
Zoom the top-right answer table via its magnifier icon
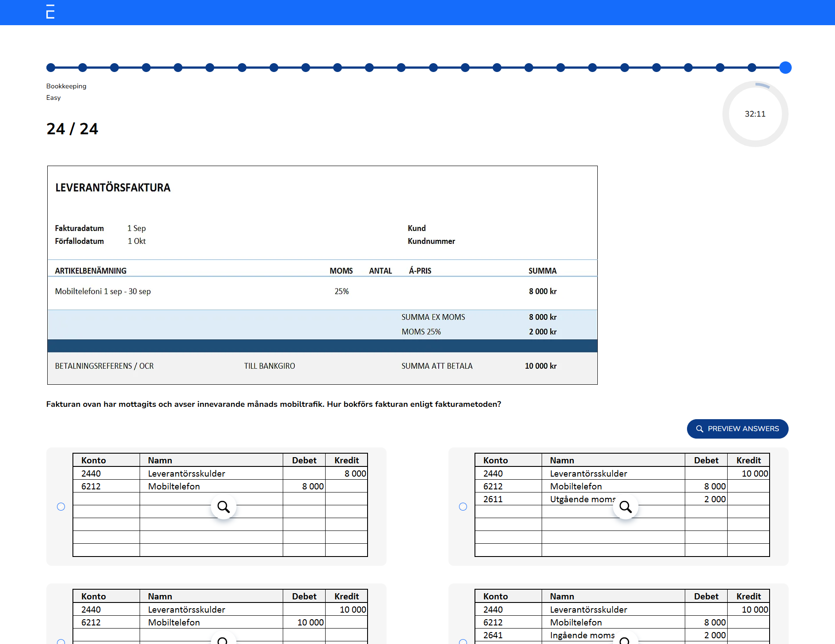click(626, 507)
